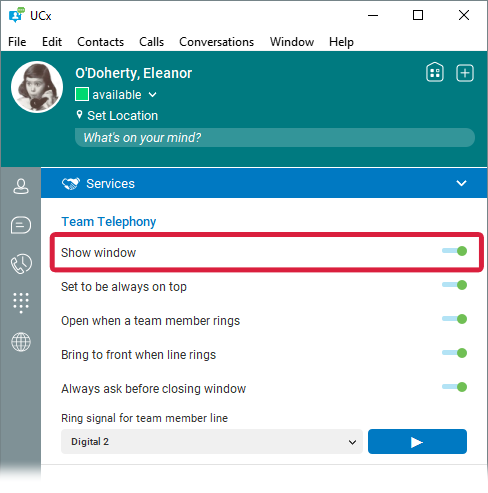Open the chat conversations sidebar icon
The height and width of the screenshot is (493, 488).
coord(21,225)
